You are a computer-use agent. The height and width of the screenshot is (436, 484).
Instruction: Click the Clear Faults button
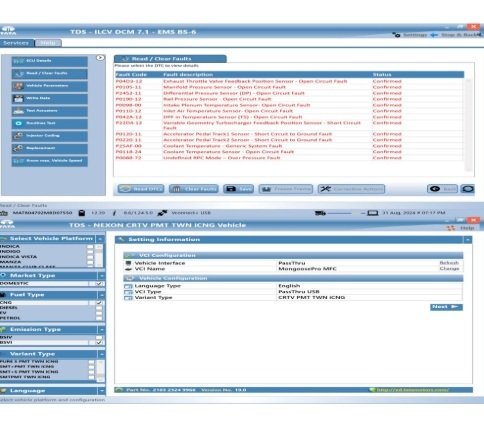tap(194, 189)
